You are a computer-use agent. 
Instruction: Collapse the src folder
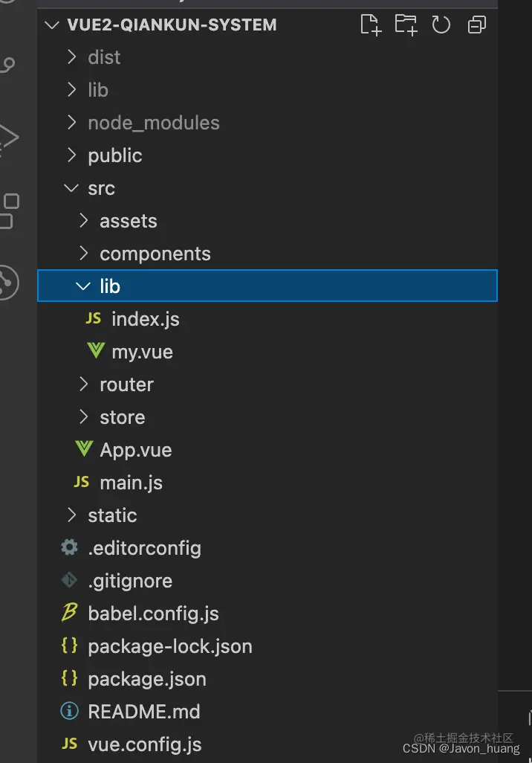tap(71, 188)
